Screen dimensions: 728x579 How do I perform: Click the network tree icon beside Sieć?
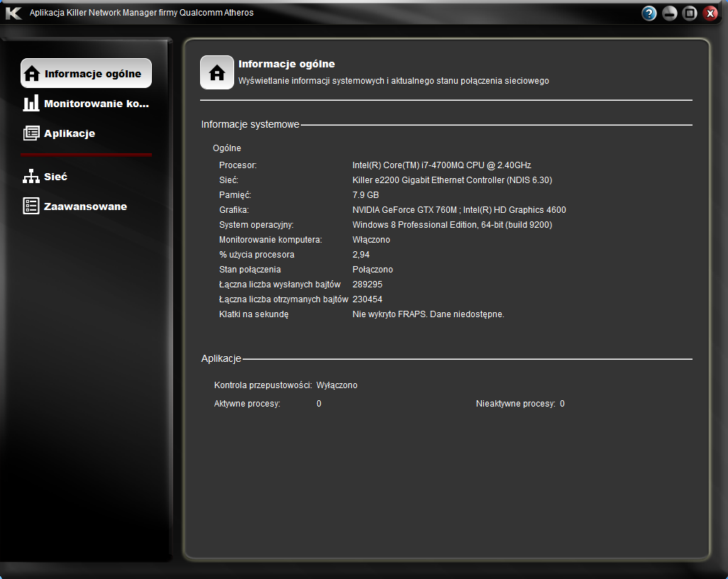point(31,177)
